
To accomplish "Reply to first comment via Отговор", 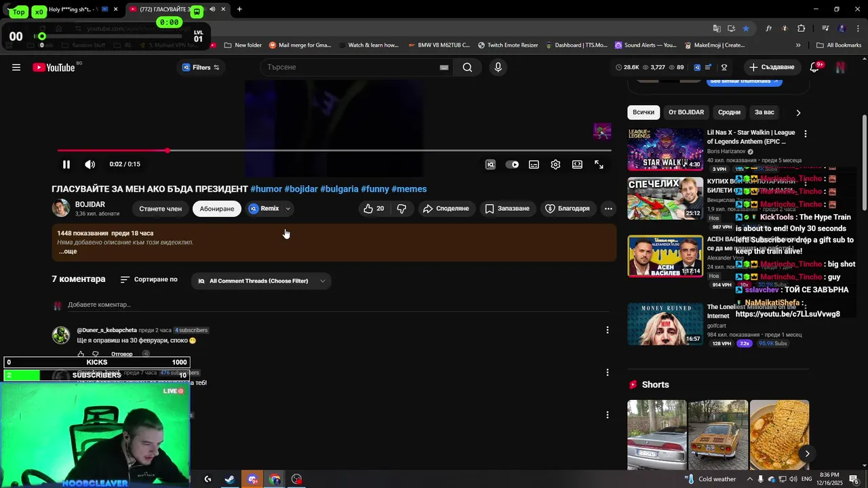I will coord(122,354).
